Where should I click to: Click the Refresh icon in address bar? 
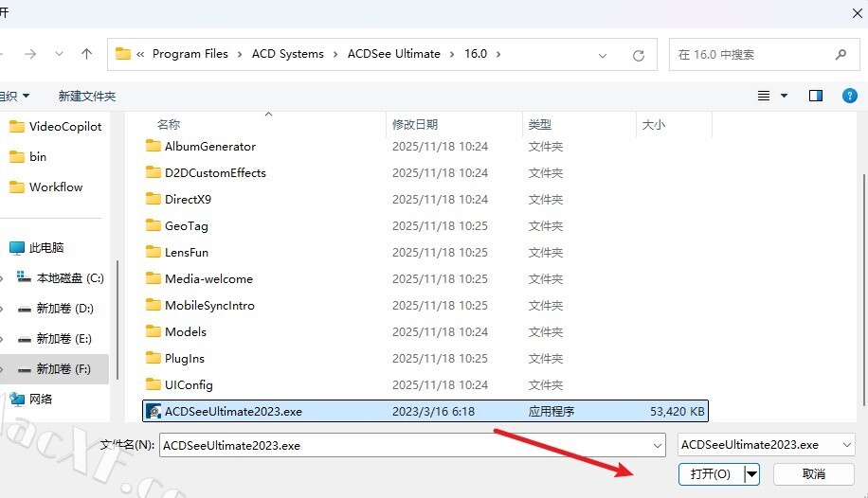pyautogui.click(x=640, y=55)
